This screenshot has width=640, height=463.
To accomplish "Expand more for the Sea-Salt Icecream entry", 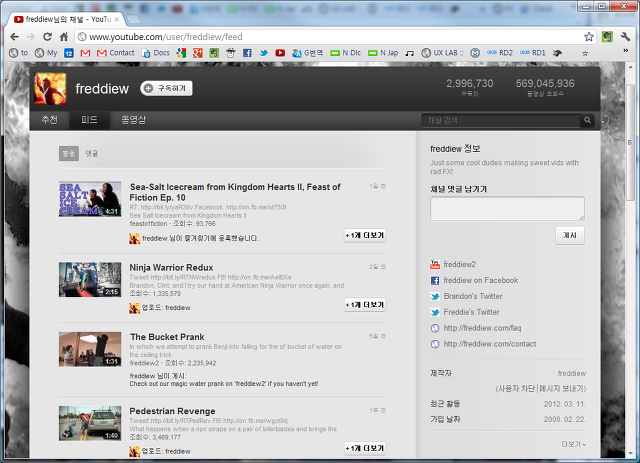I will tap(365, 235).
